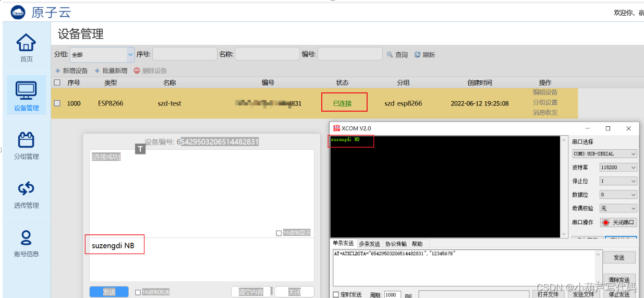Click the T text icon in message dialog

click(x=140, y=149)
